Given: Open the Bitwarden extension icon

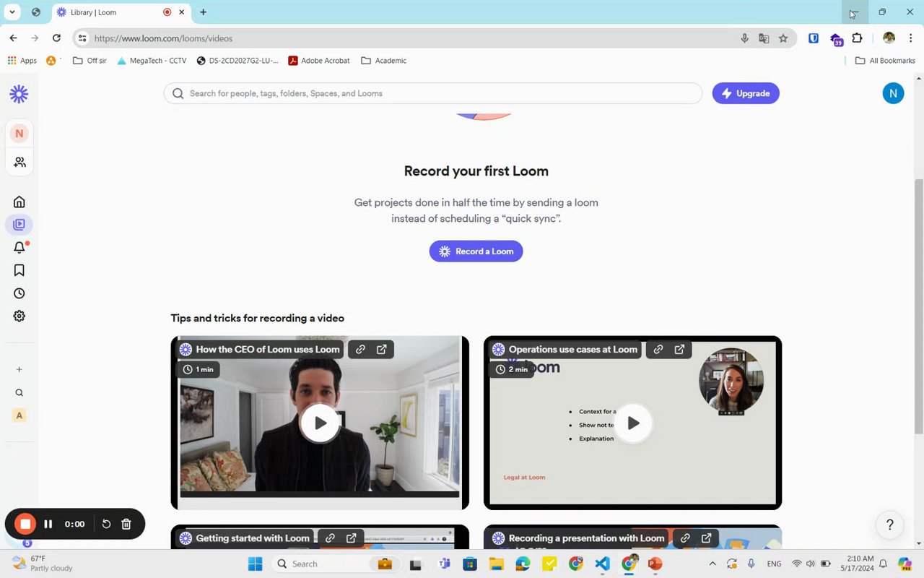Looking at the screenshot, I should tap(814, 38).
